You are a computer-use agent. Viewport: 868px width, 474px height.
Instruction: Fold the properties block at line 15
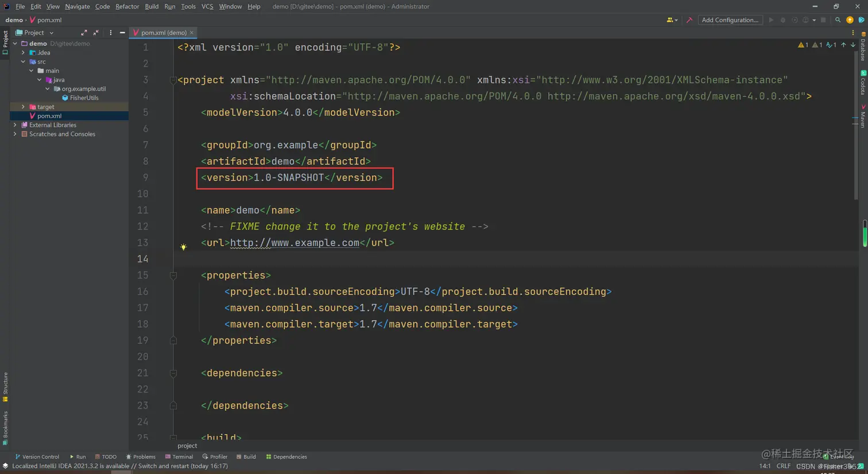[173, 275]
